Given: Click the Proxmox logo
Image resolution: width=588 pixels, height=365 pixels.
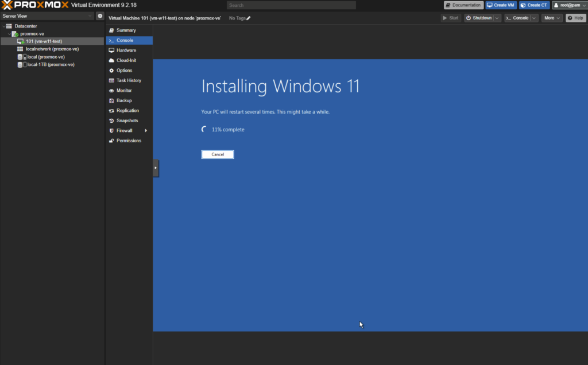Looking at the screenshot, I should pos(35,5).
